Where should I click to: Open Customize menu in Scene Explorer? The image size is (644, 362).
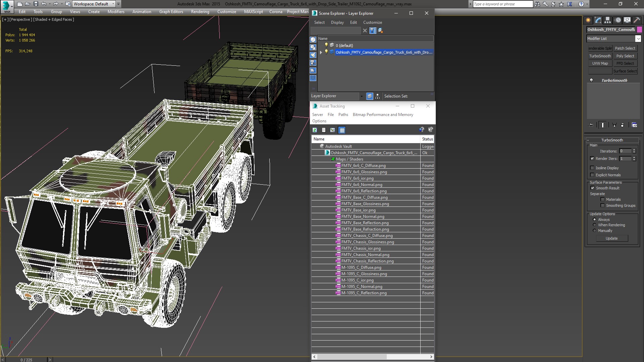coord(372,22)
